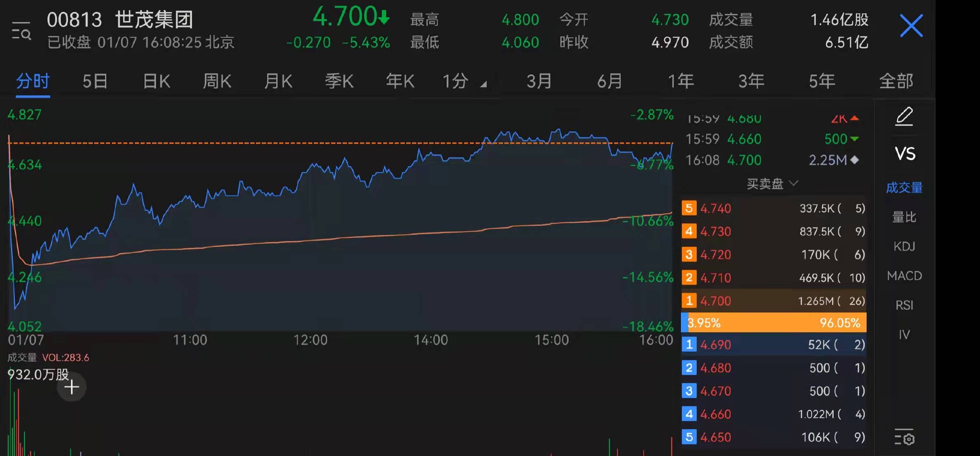980x456 pixels.
Task: Tap the ask level 1 row at 4.700
Action: point(773,300)
